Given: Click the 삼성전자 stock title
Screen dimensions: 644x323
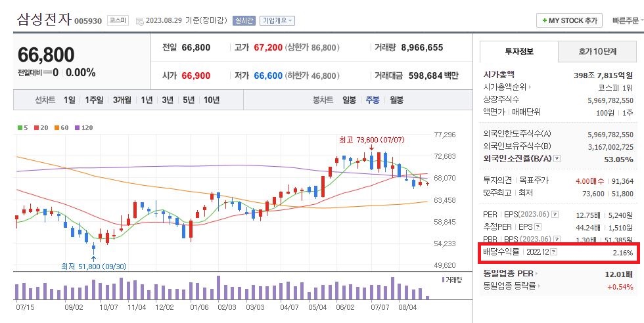Looking at the screenshot, I should point(44,19).
